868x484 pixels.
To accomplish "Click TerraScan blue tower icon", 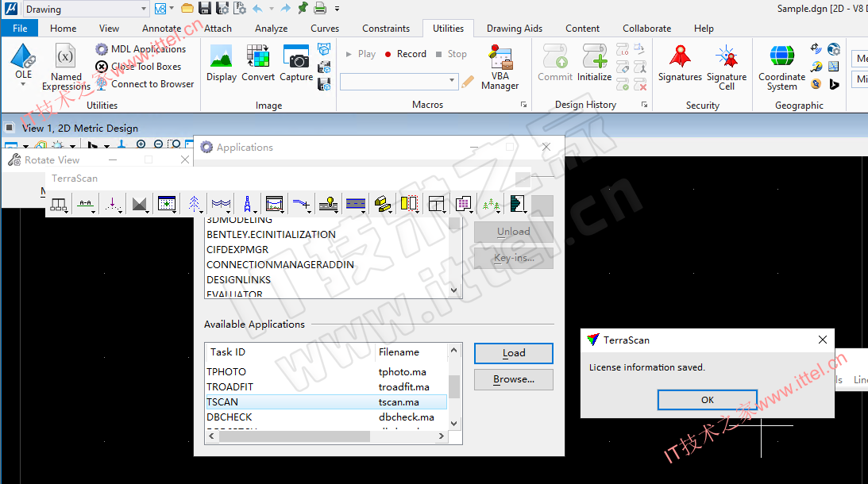I will [248, 204].
